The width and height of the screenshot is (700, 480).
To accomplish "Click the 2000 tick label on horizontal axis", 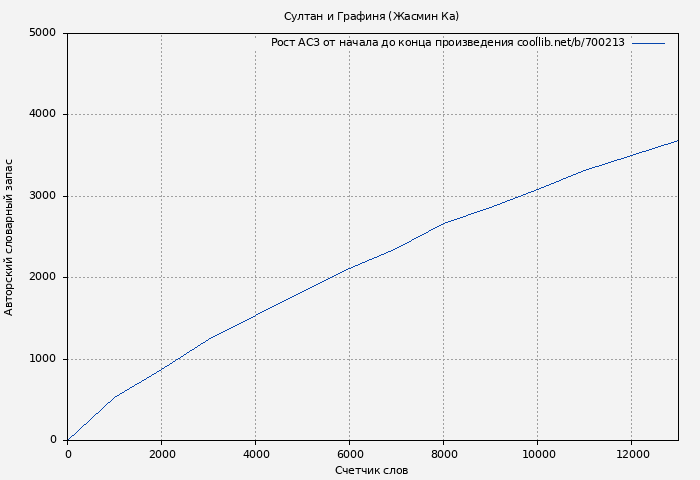I will click(161, 454).
